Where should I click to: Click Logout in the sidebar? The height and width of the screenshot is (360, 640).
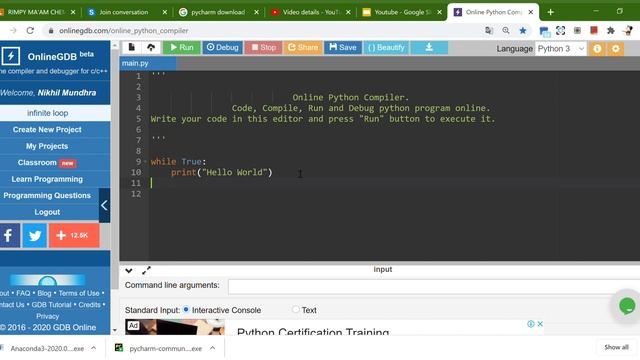[47, 212]
